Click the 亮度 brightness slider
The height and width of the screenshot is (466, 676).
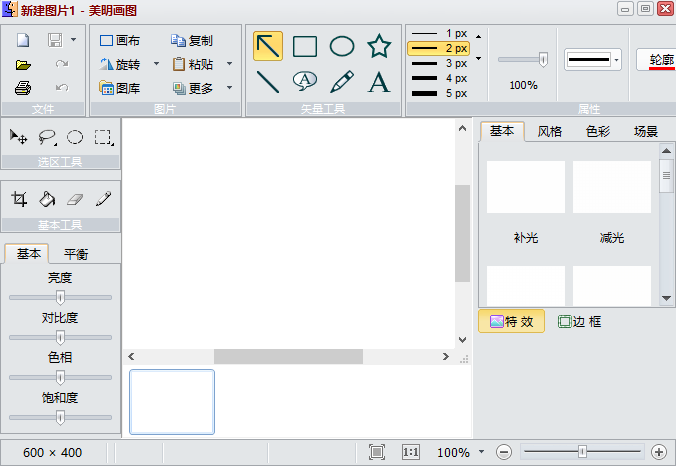pyautogui.click(x=60, y=297)
